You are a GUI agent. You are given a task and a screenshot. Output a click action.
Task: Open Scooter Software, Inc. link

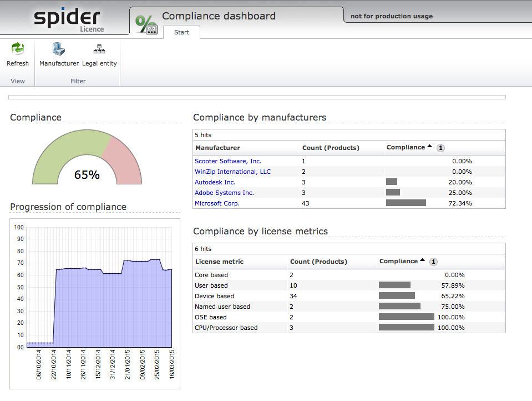coord(227,161)
